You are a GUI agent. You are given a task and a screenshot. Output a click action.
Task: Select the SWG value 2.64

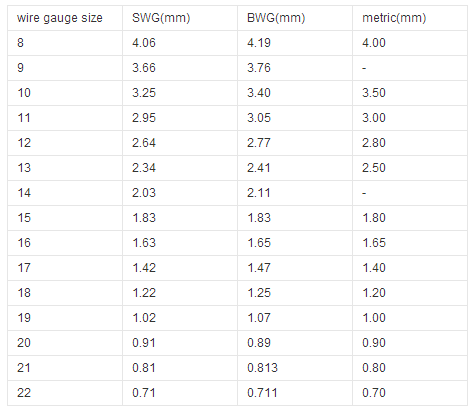[x=144, y=143]
